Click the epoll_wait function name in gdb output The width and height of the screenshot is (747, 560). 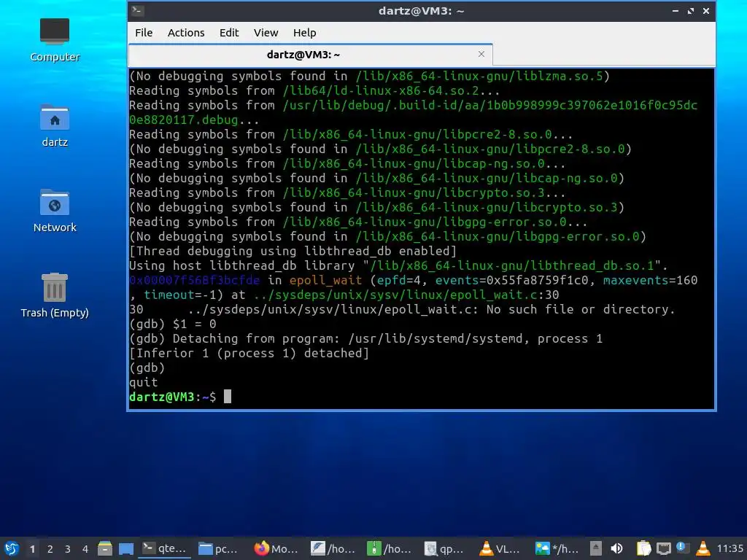[325, 281]
